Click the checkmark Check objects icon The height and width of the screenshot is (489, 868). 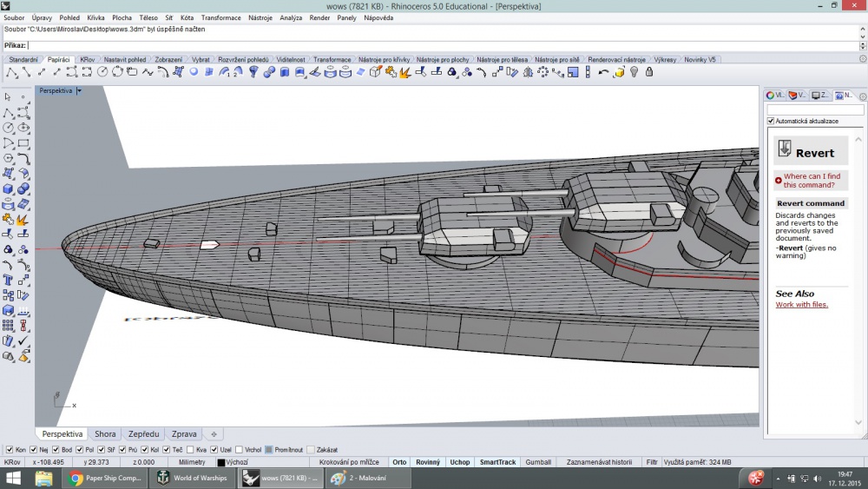pos(23,341)
